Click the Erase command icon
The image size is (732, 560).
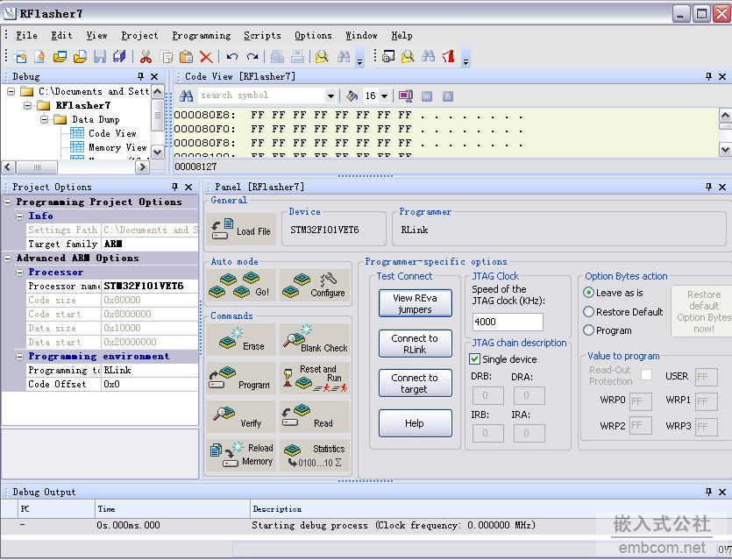(241, 340)
